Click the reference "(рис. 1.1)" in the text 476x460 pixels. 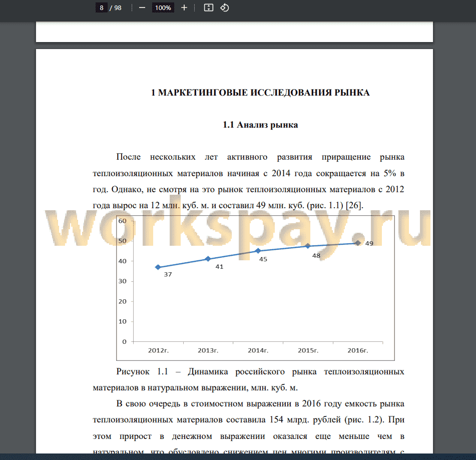325,205
